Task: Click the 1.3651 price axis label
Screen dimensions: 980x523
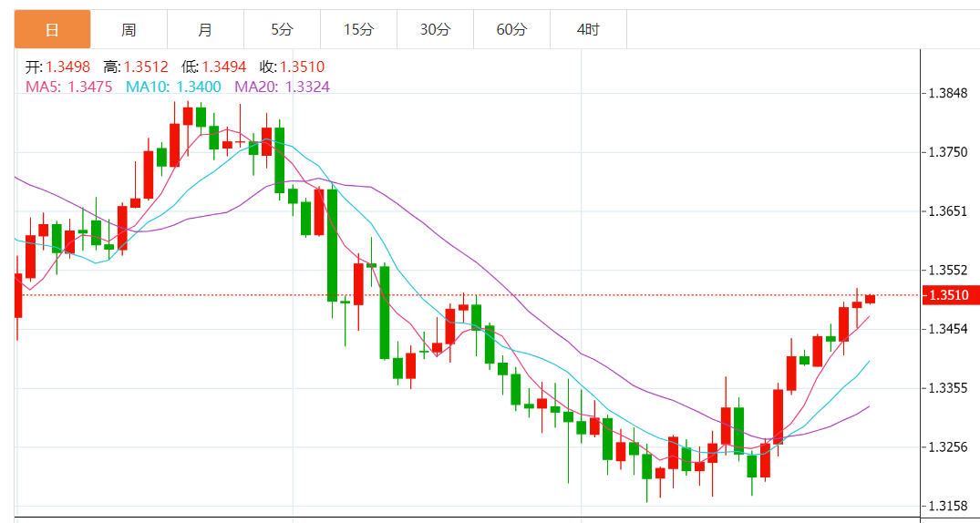Action: pos(946,211)
